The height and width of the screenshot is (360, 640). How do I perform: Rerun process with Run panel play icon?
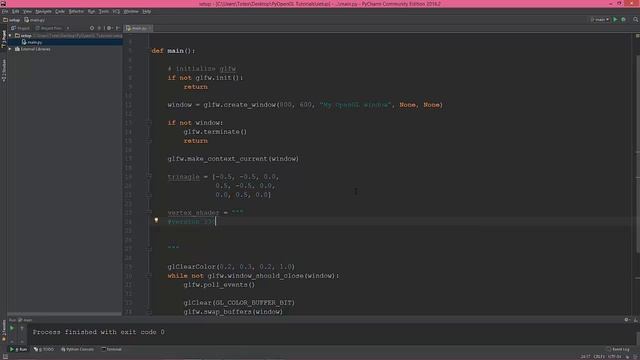point(12,328)
